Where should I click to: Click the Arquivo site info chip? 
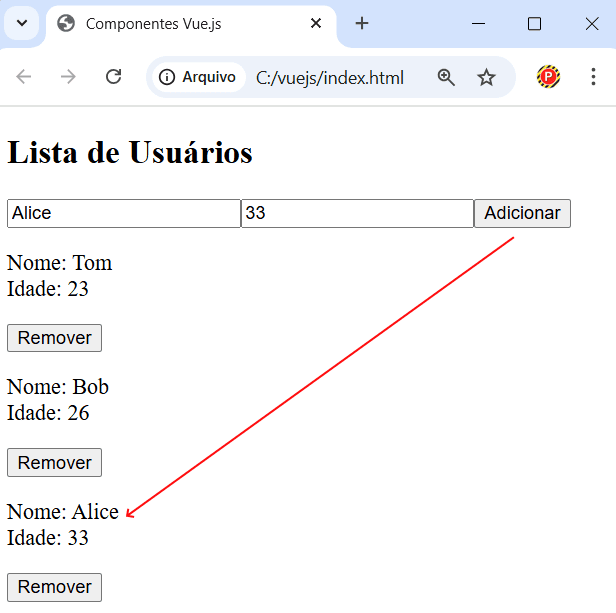198,77
